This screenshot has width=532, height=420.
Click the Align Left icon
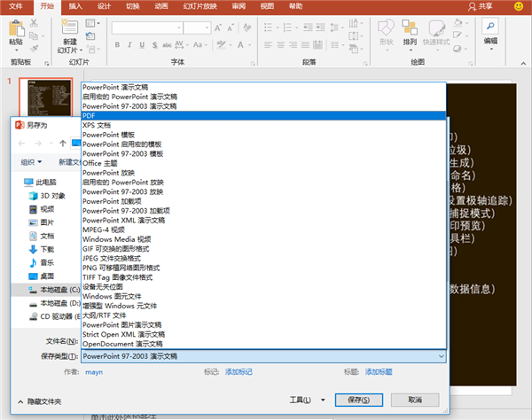pyautogui.click(x=269, y=44)
